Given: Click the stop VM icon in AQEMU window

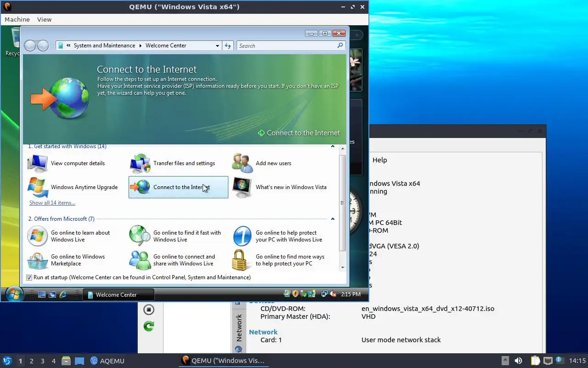Looking at the screenshot, I should pyautogui.click(x=148, y=310).
